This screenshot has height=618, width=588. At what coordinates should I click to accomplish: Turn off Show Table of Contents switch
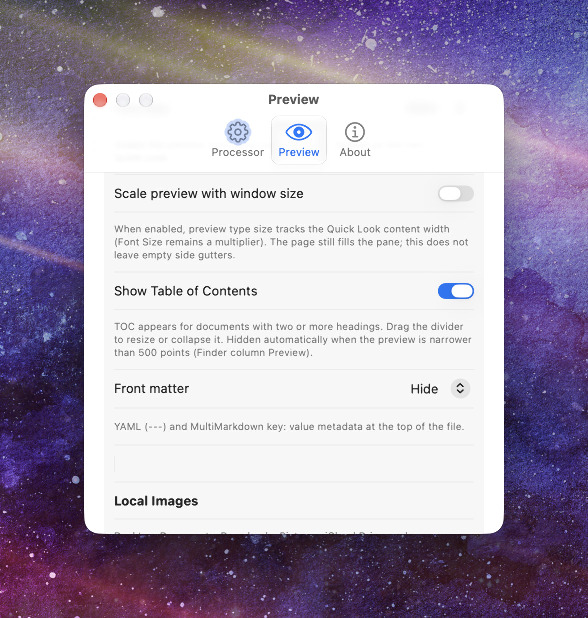tap(456, 291)
